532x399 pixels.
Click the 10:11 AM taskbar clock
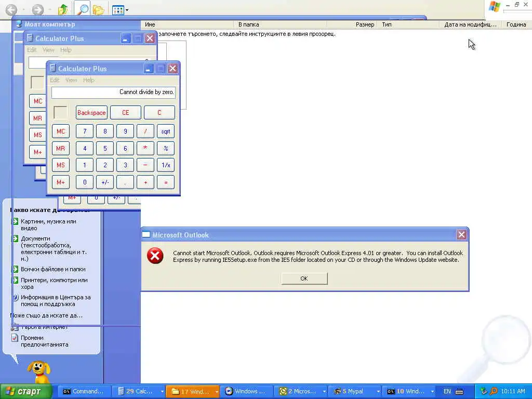tap(513, 391)
